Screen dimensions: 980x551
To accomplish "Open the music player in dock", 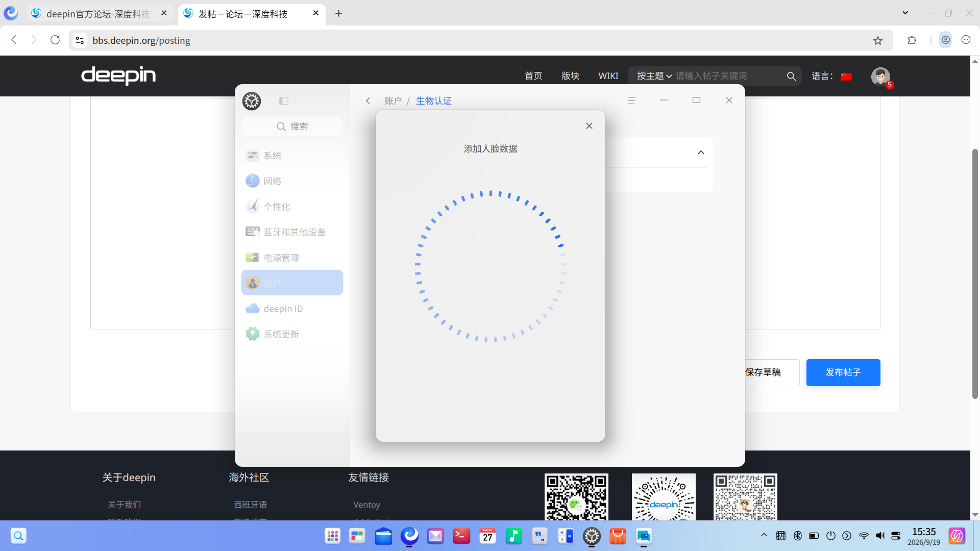I will click(x=513, y=536).
